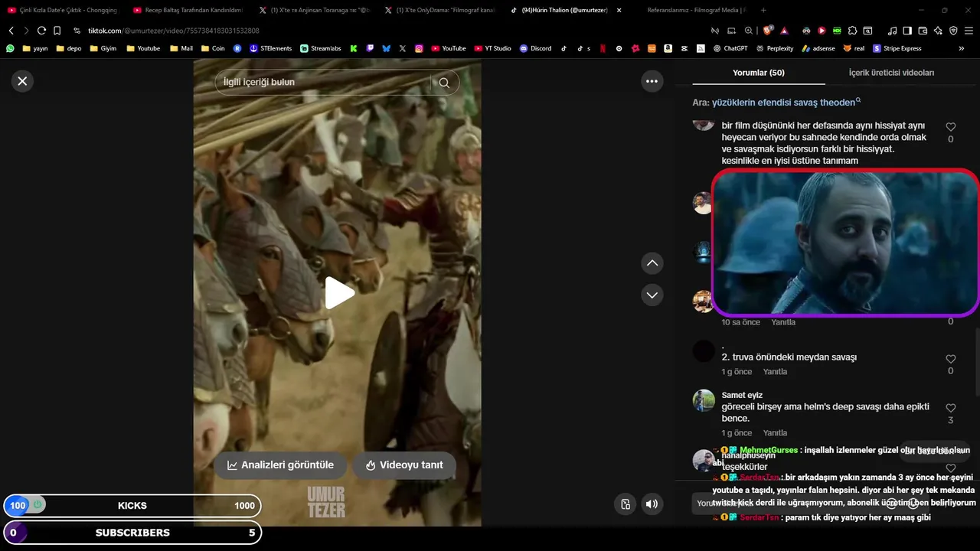Expand the 'Mail' bookmark folder
980x551 pixels.
coord(181,48)
